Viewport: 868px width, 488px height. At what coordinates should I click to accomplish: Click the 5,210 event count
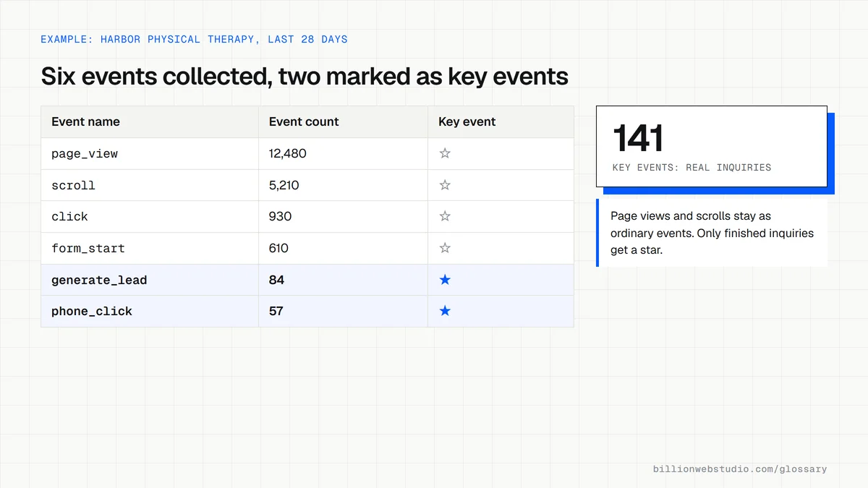(x=284, y=185)
